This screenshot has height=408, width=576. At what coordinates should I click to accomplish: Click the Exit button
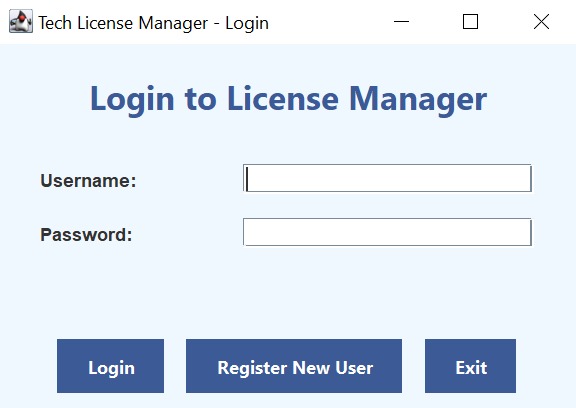tap(471, 366)
